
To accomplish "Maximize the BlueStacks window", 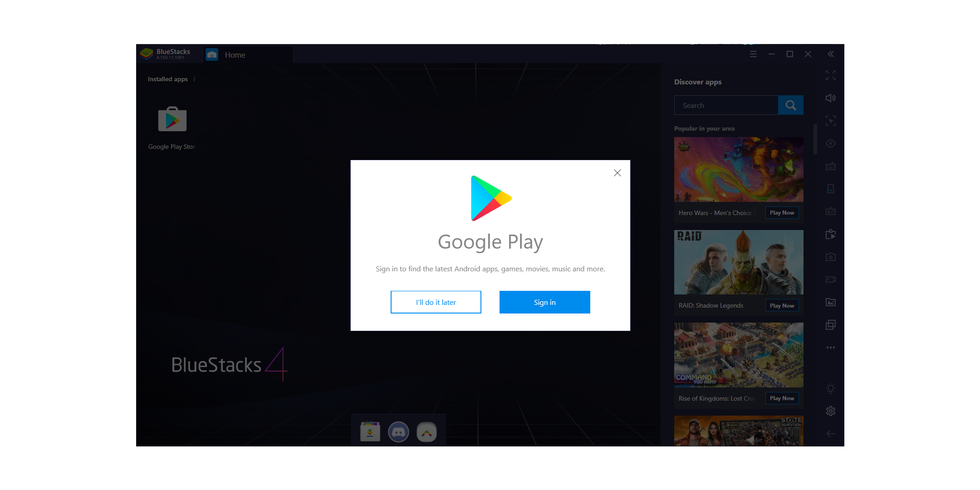I will [789, 54].
